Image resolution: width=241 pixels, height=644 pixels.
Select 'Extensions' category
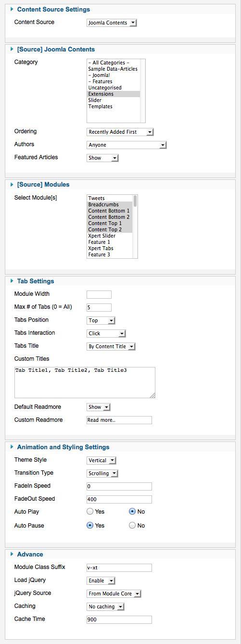(x=114, y=94)
